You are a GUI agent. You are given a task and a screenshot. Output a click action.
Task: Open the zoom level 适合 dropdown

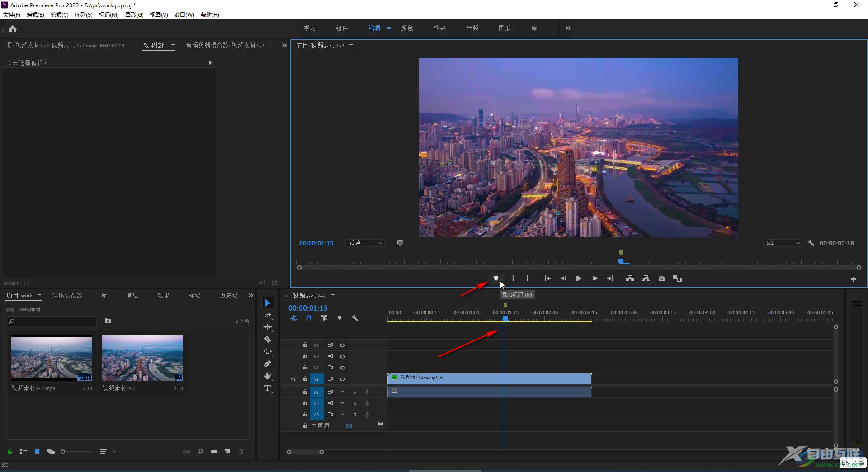[365, 243]
